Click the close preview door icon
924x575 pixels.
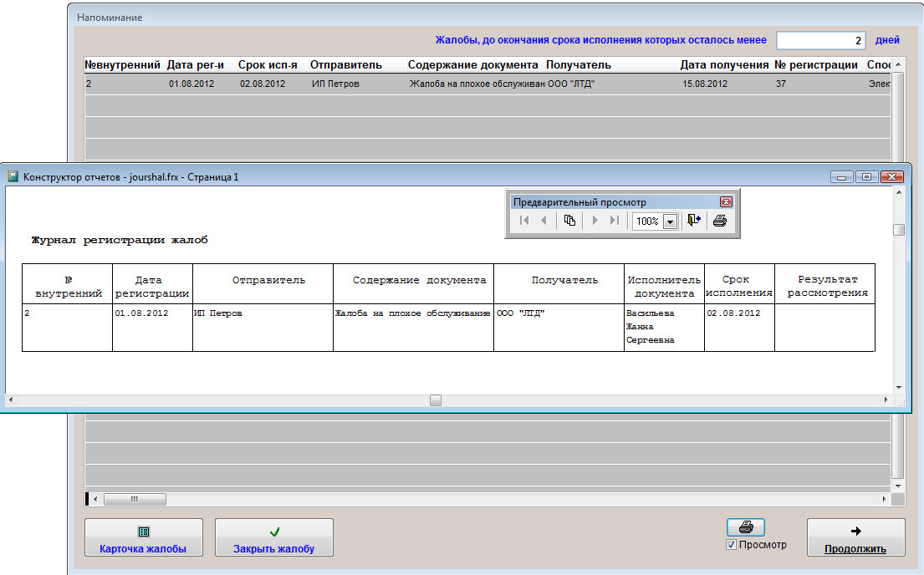click(693, 221)
